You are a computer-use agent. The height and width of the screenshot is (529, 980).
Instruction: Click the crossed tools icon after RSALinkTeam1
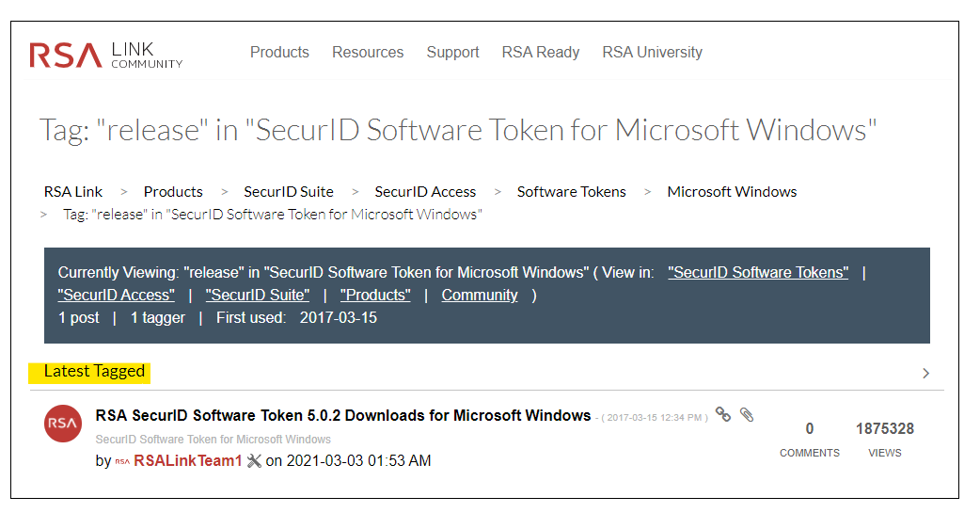pyautogui.click(x=254, y=461)
